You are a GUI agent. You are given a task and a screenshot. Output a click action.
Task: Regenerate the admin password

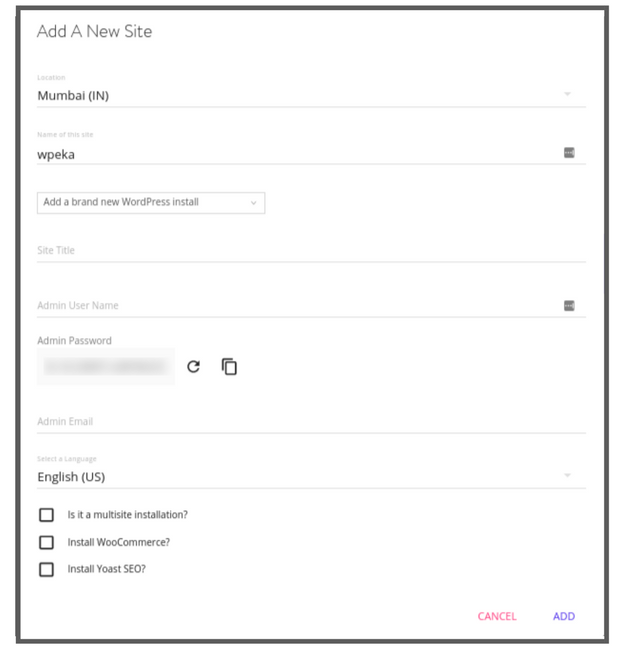coord(194,367)
